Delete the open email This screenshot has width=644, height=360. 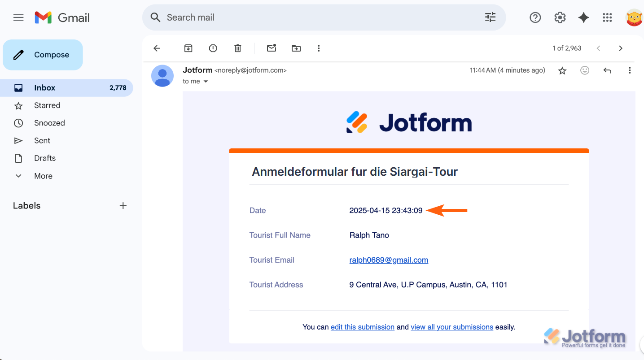pos(238,48)
